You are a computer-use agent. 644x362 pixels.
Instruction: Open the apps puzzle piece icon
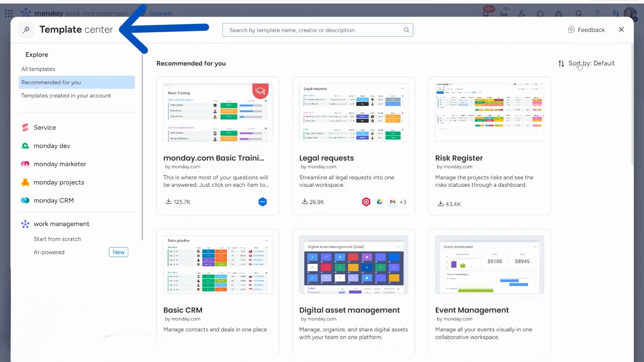(x=540, y=13)
